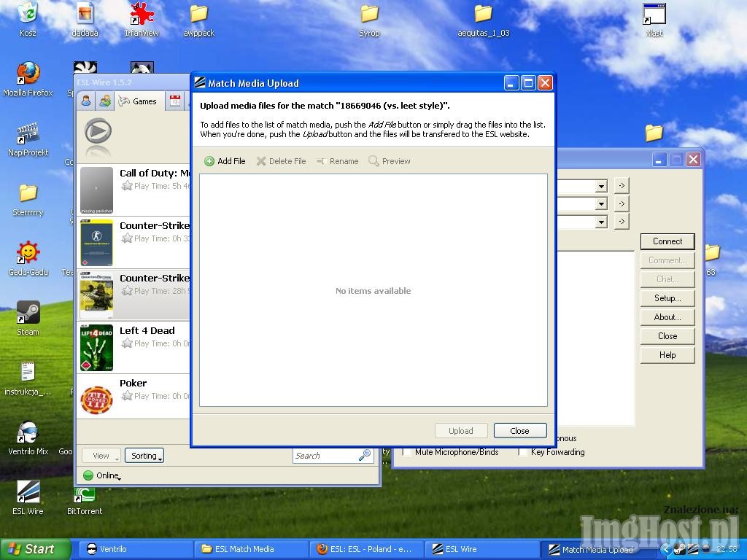Click Delete File toolbar item
The image size is (747, 560).
[281, 161]
